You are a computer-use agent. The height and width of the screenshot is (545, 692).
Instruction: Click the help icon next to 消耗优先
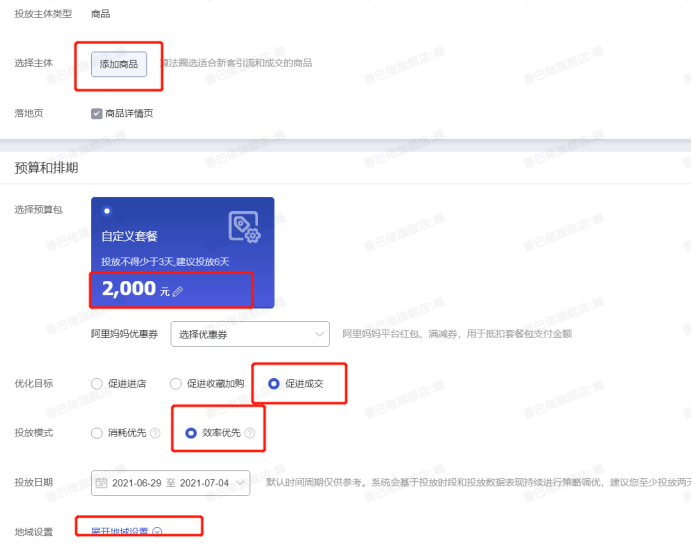point(155,433)
